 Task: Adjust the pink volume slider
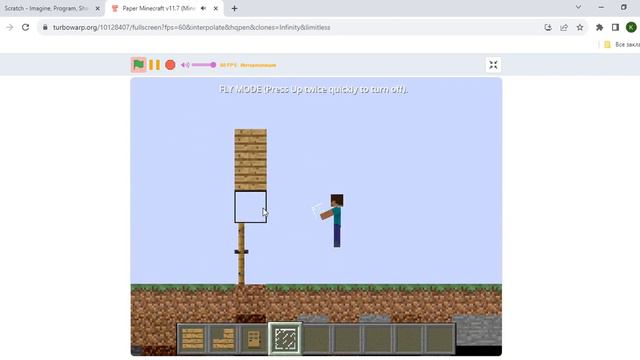[x=204, y=65]
